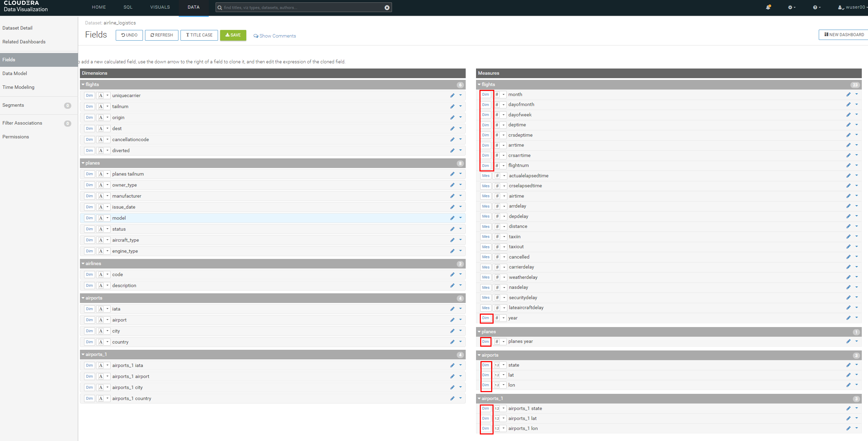
Task: Open Time Modeling in the sidebar
Action: coord(18,87)
